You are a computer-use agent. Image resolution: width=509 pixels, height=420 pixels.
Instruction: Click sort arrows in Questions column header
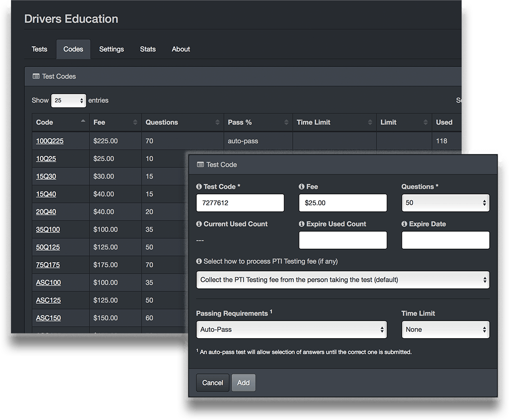pyautogui.click(x=218, y=122)
